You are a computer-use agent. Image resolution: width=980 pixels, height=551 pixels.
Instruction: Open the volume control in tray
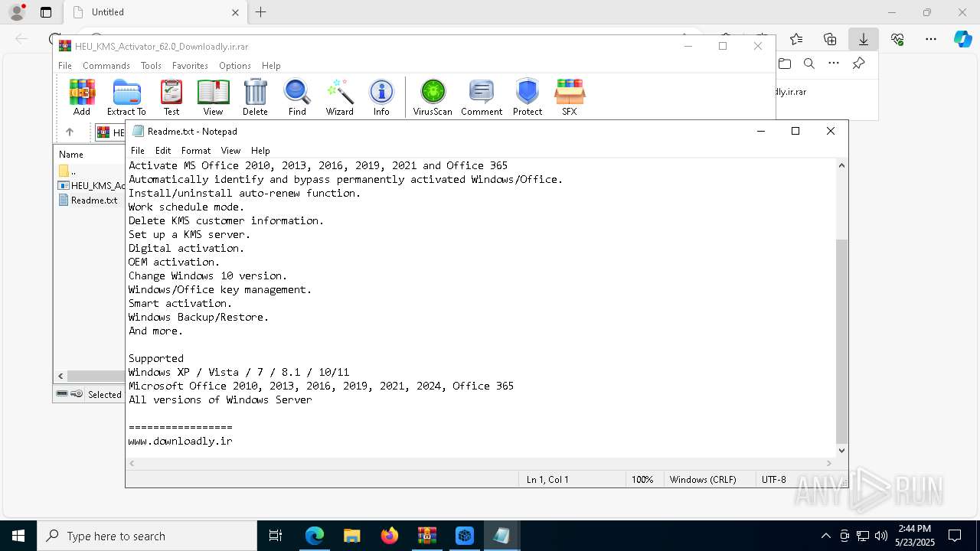(x=881, y=536)
